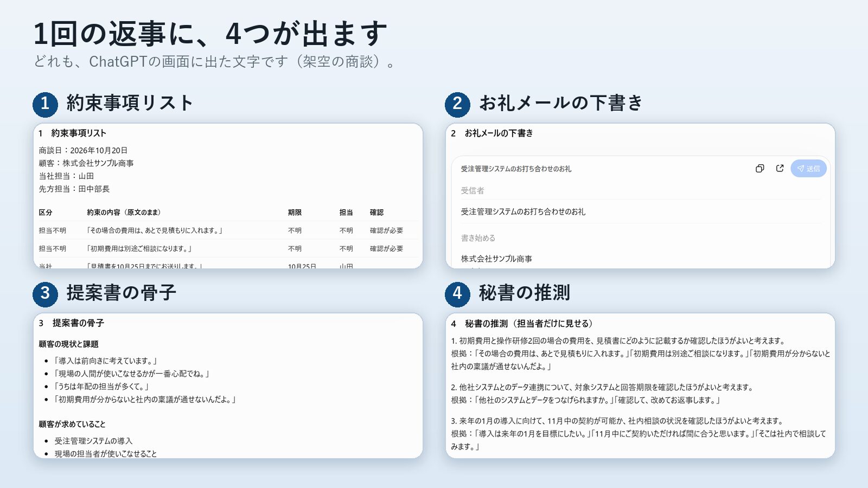Image resolution: width=868 pixels, height=488 pixels.
Task: Click the 顧客が求めていること subheading
Action: 72,425
